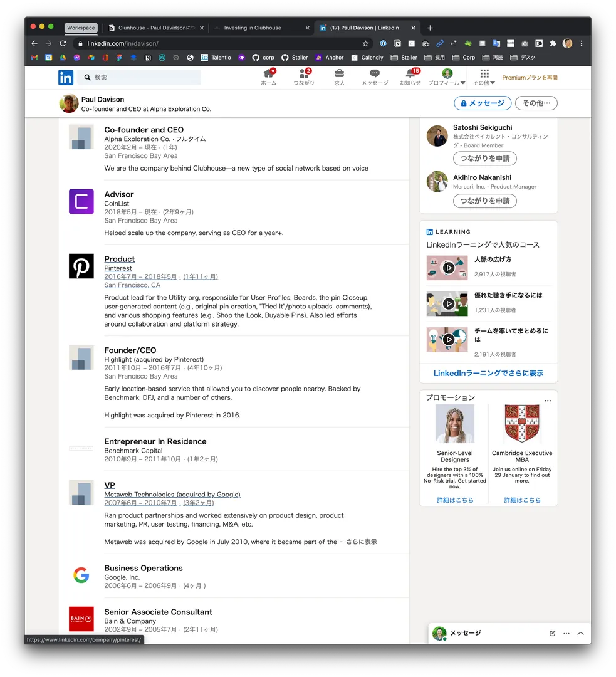Expand Metaweb description with さらに表示
The width and height of the screenshot is (616, 677).
coord(358,542)
